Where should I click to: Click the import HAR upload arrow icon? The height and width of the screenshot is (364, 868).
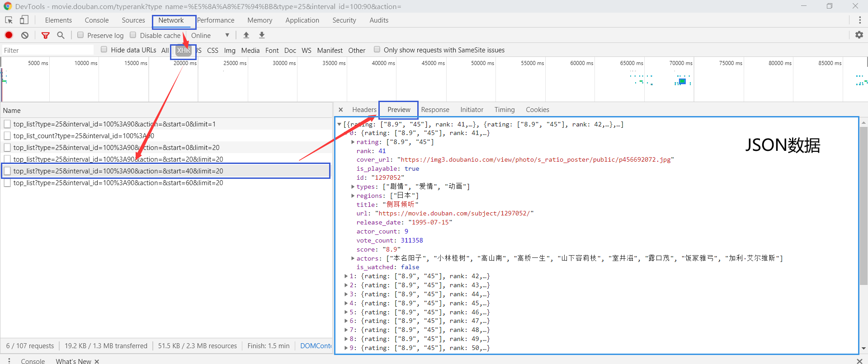click(246, 35)
